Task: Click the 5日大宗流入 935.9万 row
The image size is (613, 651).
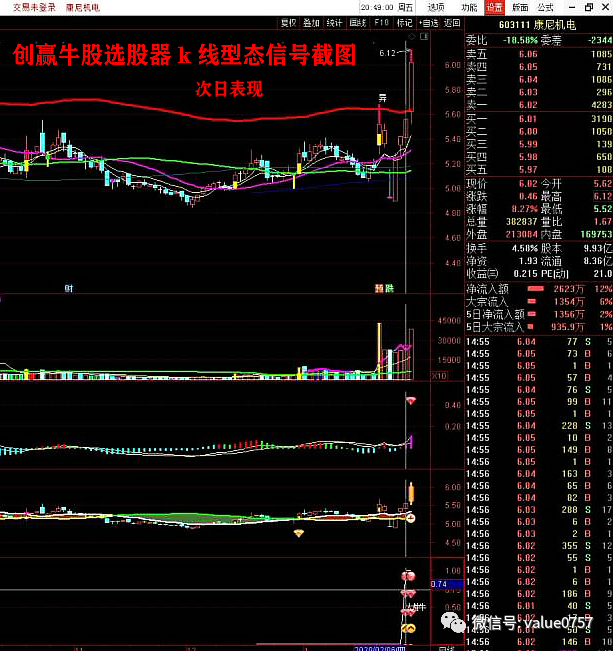Action: click(x=539, y=327)
